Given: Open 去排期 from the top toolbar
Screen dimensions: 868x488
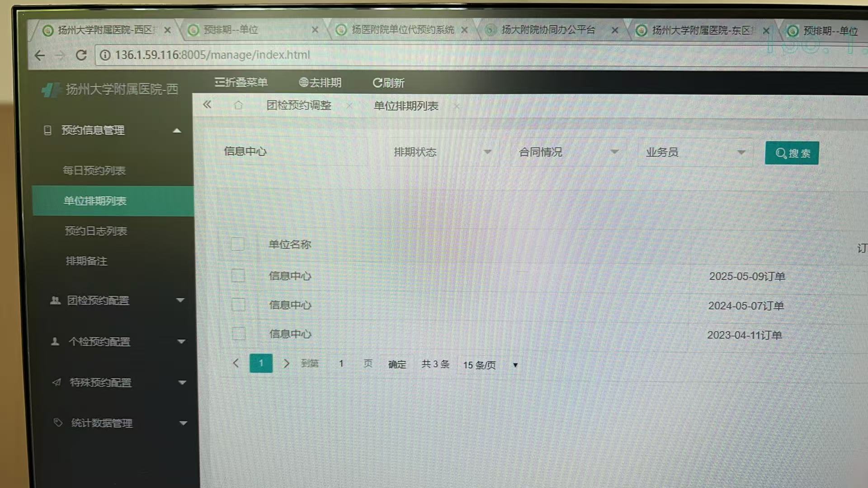Looking at the screenshot, I should (x=320, y=83).
